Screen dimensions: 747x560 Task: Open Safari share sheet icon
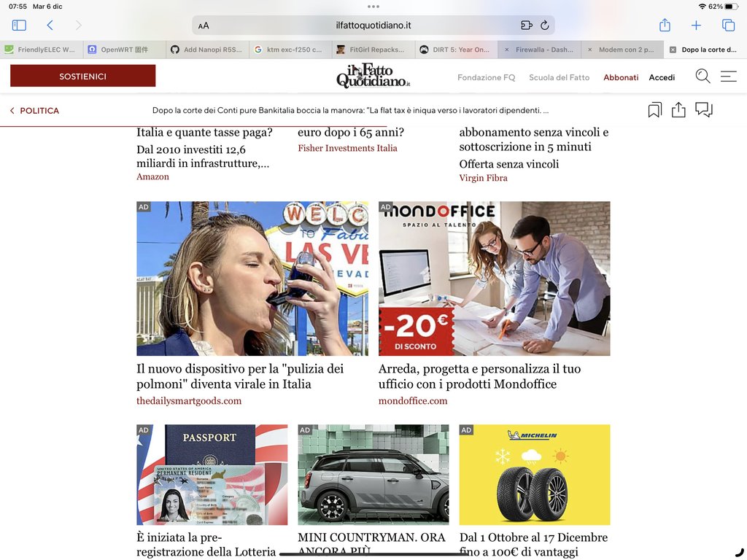665,25
